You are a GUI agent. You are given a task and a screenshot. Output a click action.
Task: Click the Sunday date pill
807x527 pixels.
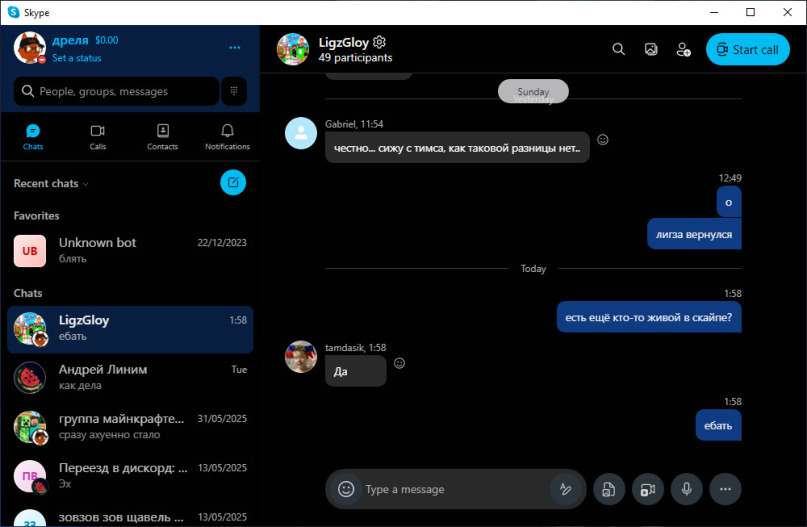(x=533, y=92)
